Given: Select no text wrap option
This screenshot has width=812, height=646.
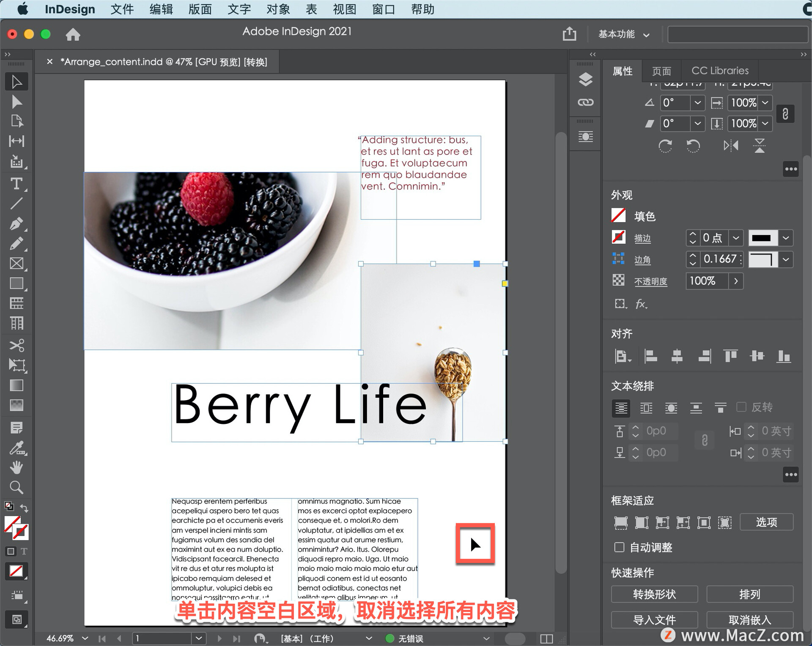Looking at the screenshot, I should (x=621, y=408).
